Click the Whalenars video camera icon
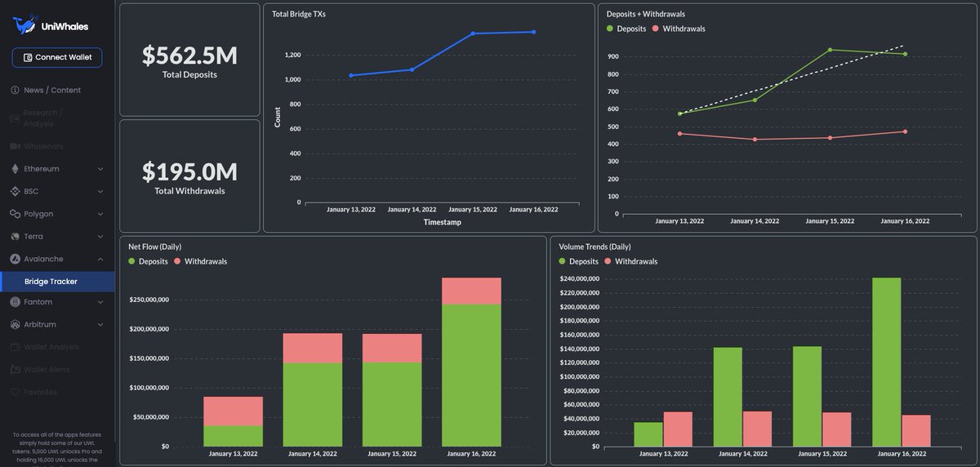This screenshot has height=467, width=980. pos(15,146)
